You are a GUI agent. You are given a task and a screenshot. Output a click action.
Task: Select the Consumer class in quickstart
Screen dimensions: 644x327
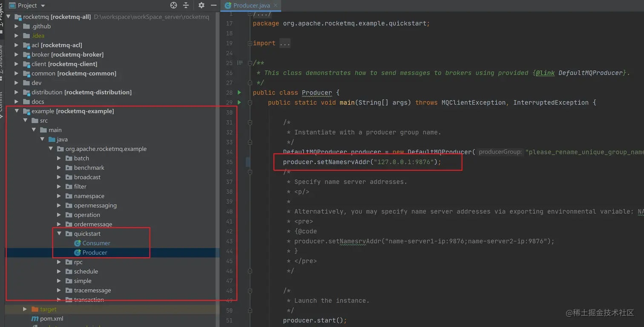point(96,243)
